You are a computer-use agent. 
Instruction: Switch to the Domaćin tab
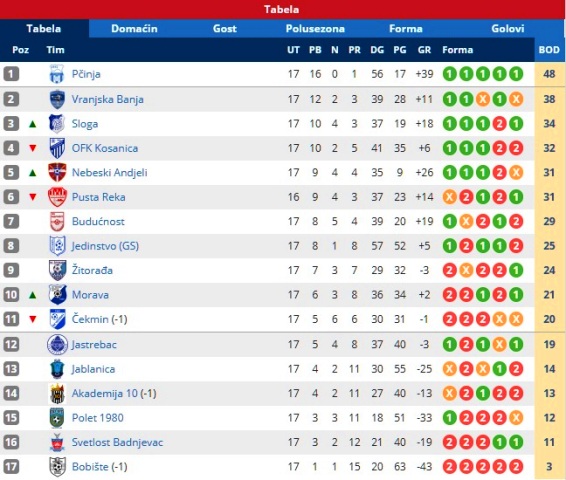coord(134,29)
